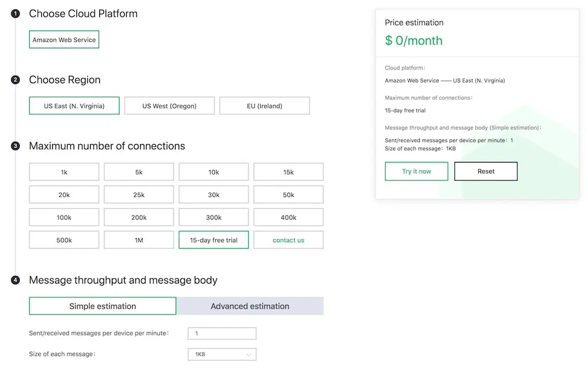Select 1k maximum connections
Image resolution: width=588 pixels, height=368 pixels.
point(64,172)
